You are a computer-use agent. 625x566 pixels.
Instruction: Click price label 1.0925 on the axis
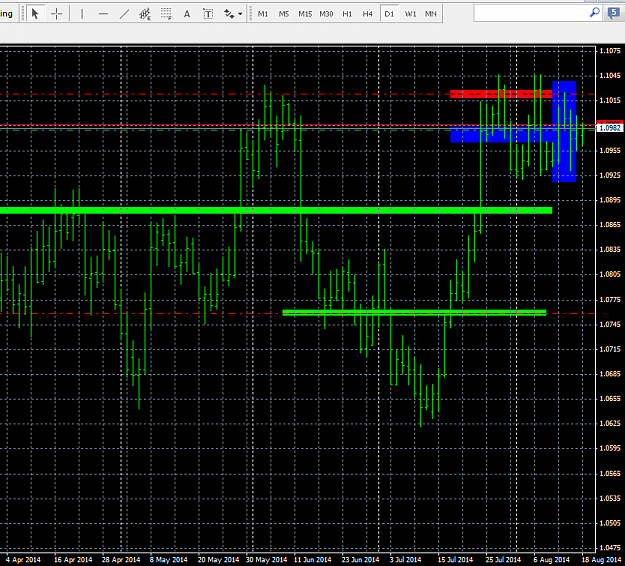[610, 175]
